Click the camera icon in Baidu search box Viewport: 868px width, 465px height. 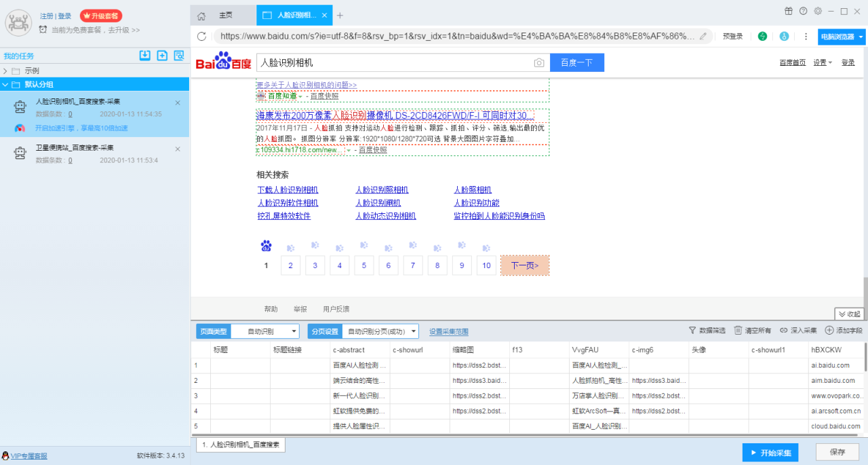click(x=539, y=62)
